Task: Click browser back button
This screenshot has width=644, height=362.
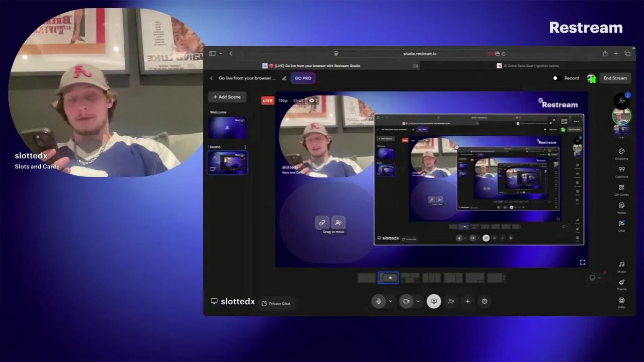Action: tap(231, 53)
